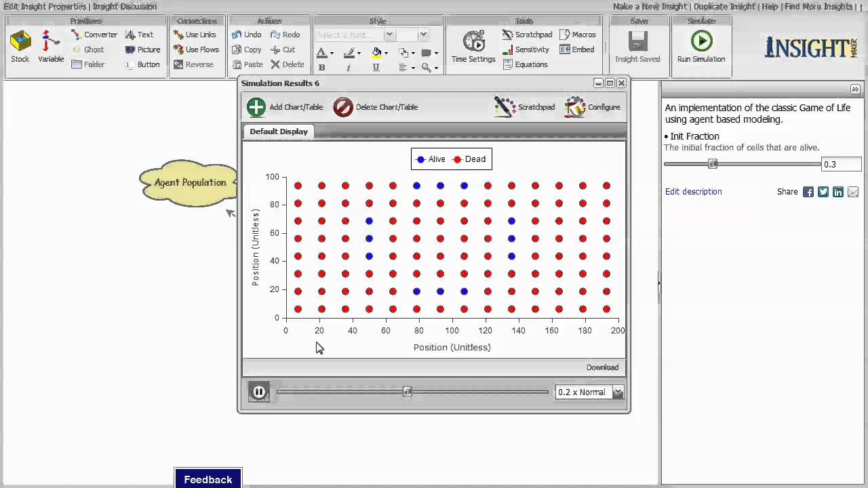Screen dimensions: 868x488
Task: Open the arrange order dropdown
Action: pyautogui.click(x=407, y=52)
